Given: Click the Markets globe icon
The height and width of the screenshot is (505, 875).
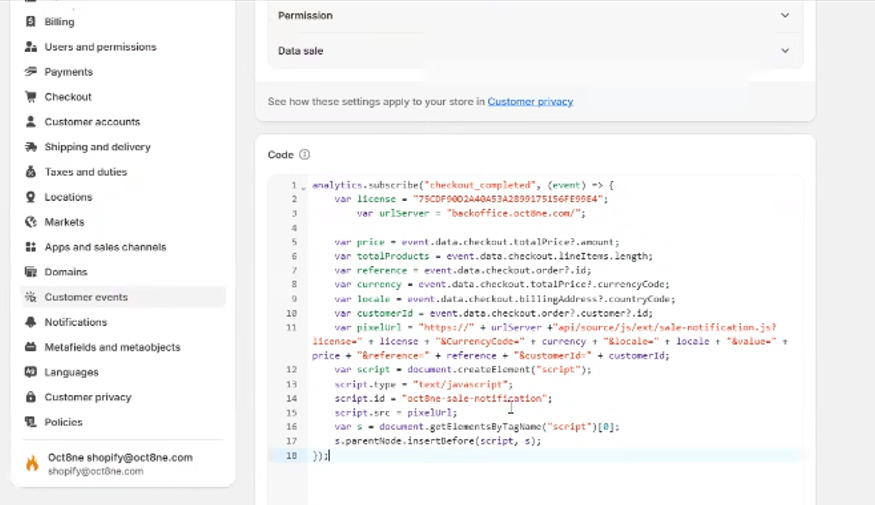Looking at the screenshot, I should point(32,222).
